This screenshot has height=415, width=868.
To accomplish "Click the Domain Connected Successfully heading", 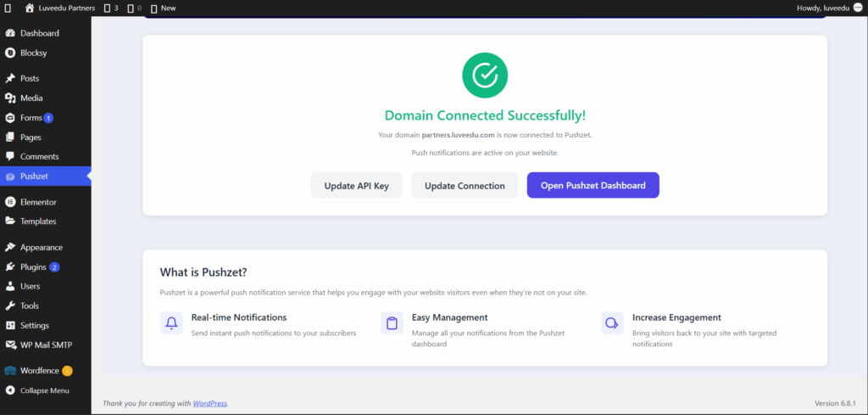I will point(485,115).
